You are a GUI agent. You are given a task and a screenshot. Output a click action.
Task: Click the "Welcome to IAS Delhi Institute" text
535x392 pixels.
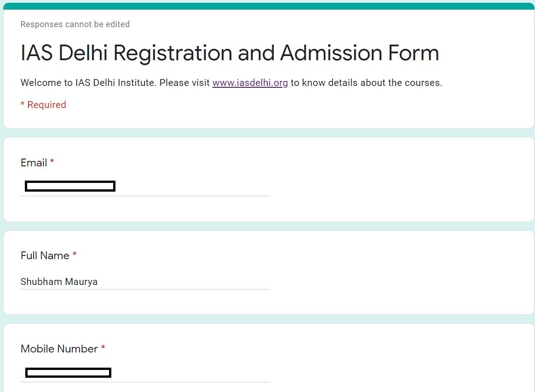87,83
